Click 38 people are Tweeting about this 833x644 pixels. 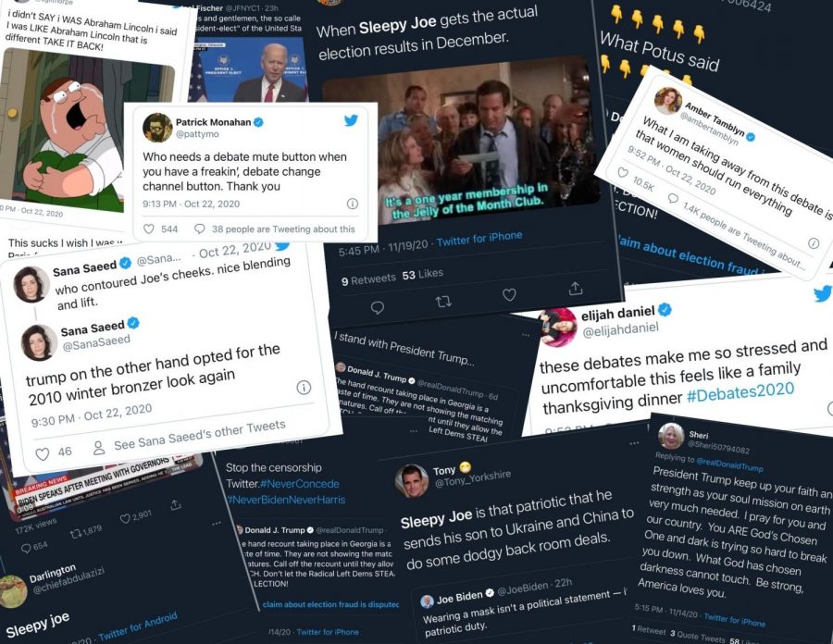[283, 229]
